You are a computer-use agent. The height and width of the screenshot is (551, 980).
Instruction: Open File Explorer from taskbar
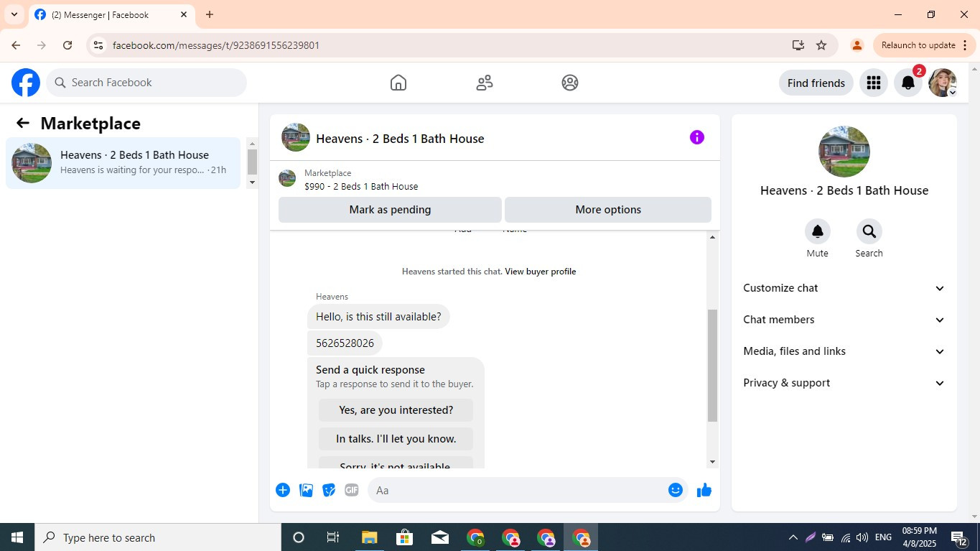(x=369, y=537)
